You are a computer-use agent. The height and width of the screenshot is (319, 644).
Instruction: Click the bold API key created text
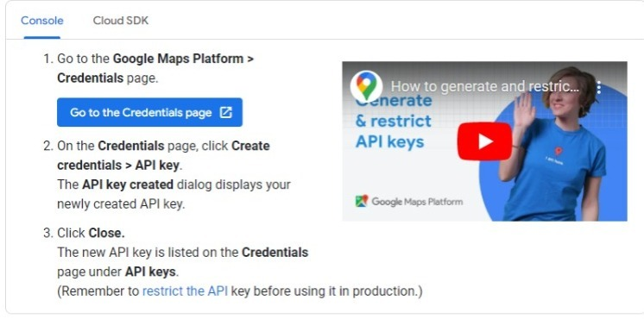[127, 185]
